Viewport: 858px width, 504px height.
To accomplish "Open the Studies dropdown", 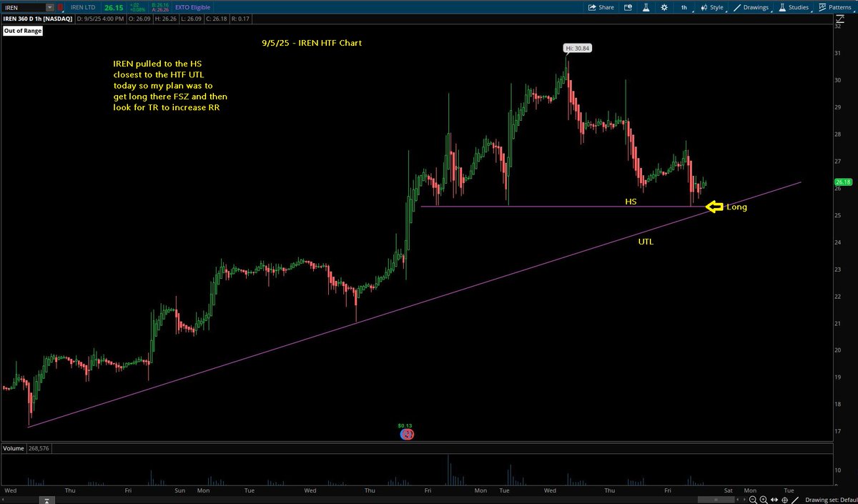I will [x=794, y=7].
